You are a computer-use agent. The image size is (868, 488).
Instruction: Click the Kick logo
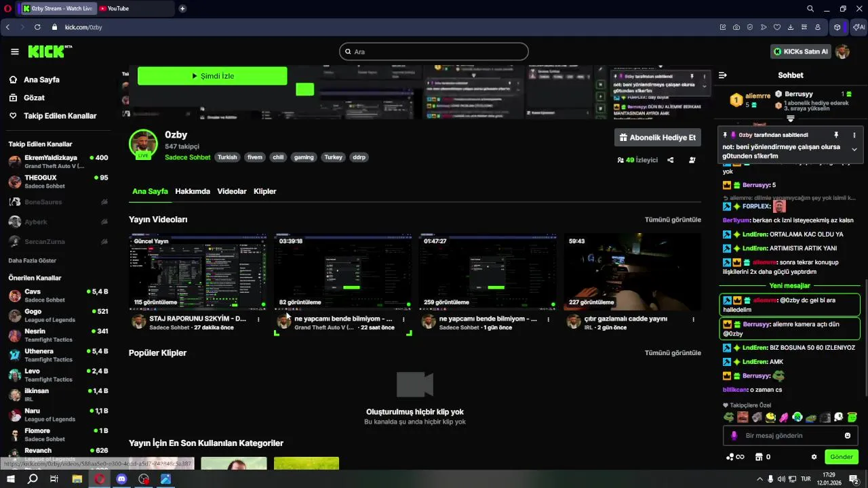click(x=50, y=52)
